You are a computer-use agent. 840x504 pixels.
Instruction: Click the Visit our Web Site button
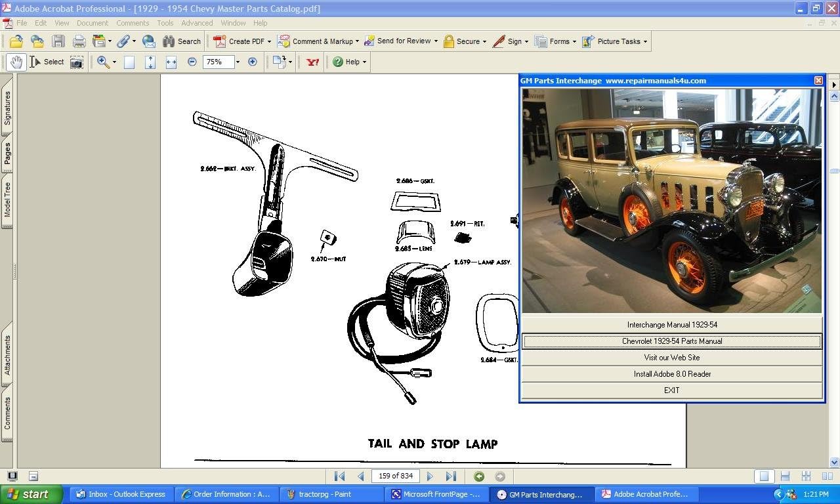click(x=671, y=358)
